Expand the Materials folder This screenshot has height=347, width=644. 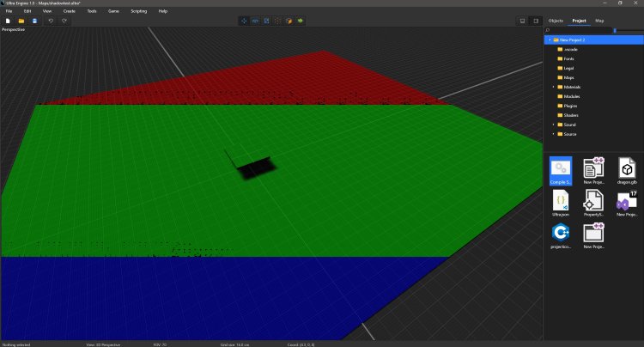pyautogui.click(x=553, y=87)
